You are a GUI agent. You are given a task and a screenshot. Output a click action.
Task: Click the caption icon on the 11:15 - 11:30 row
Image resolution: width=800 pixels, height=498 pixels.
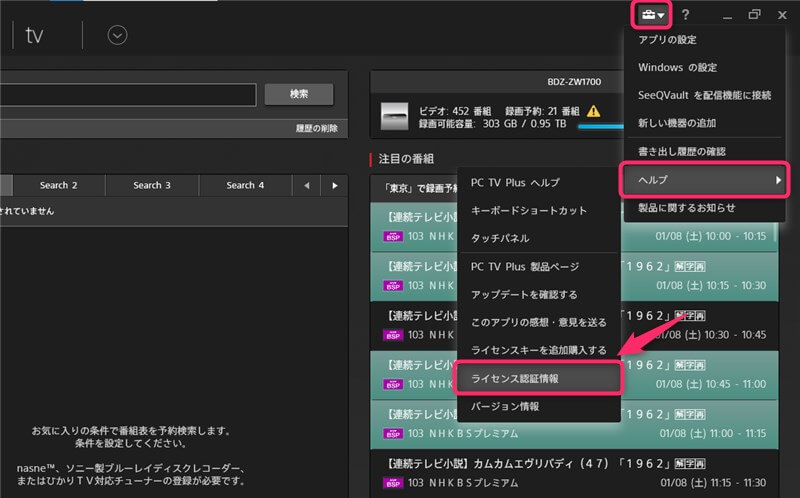pyautogui.click(x=690, y=464)
